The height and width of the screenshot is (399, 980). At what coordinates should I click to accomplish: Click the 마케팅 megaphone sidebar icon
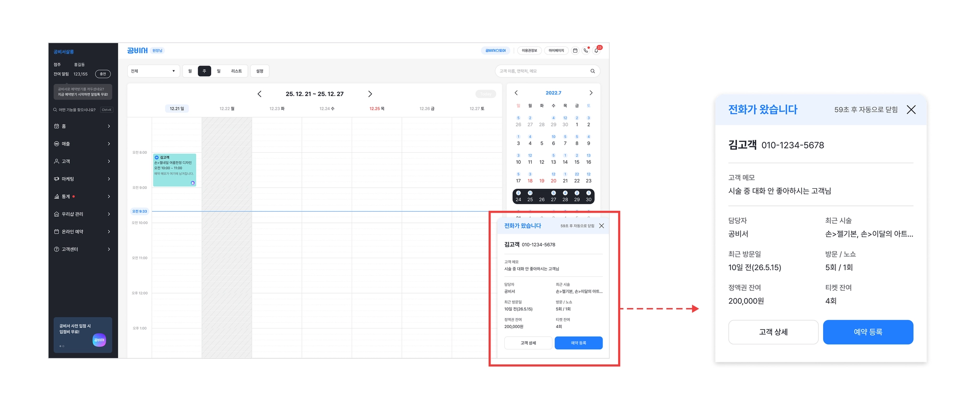56,179
